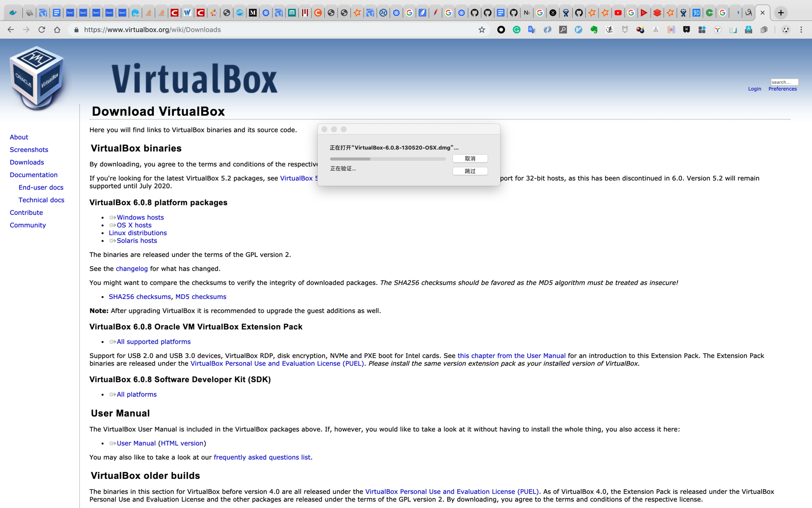Open the Chrome three-dot menu
The height and width of the screenshot is (508, 812).
pyautogui.click(x=801, y=30)
